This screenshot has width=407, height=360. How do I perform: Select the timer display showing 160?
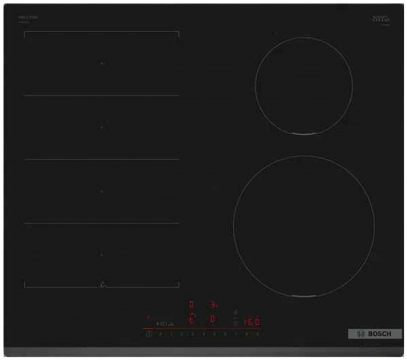coord(253,322)
